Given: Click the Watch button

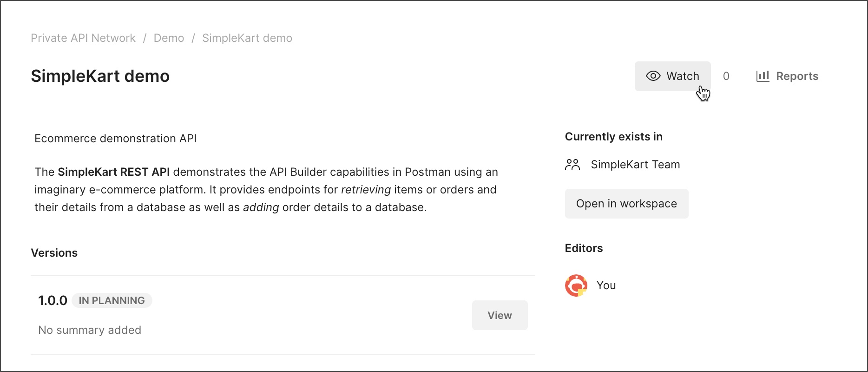Looking at the screenshot, I should tap(672, 76).
